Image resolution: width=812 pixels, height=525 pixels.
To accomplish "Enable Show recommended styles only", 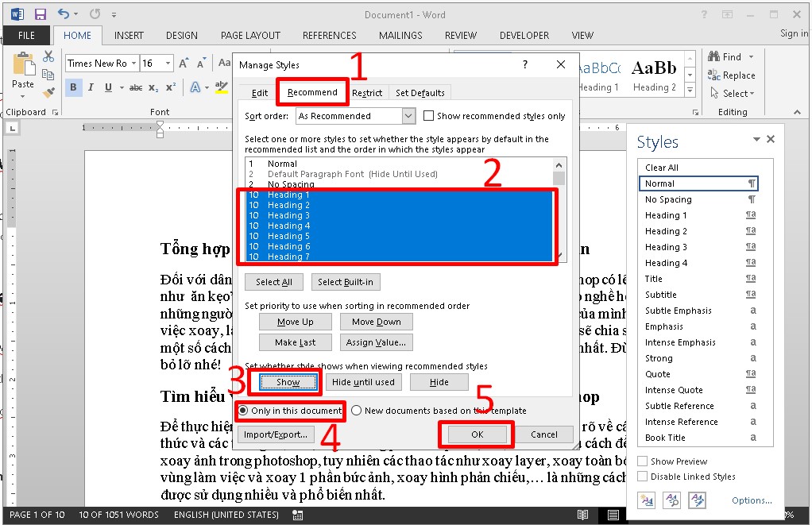I will [429, 116].
